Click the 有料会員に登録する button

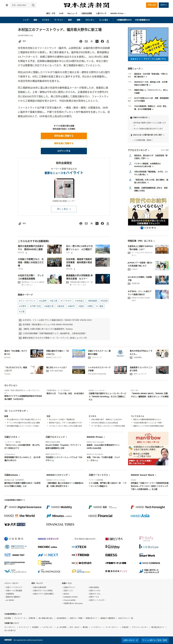coord(64,136)
